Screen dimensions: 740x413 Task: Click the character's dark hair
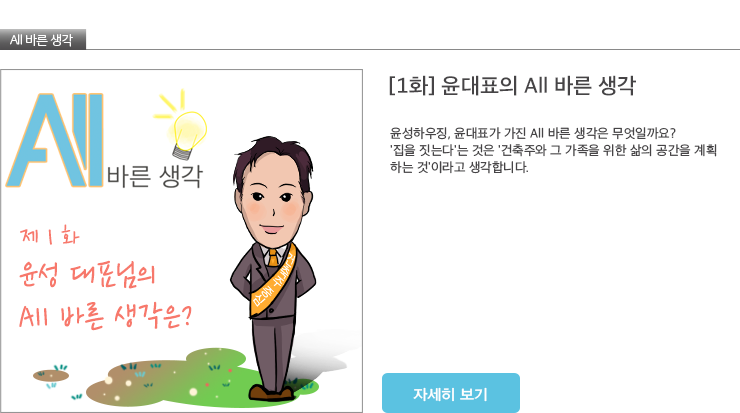click(272, 158)
